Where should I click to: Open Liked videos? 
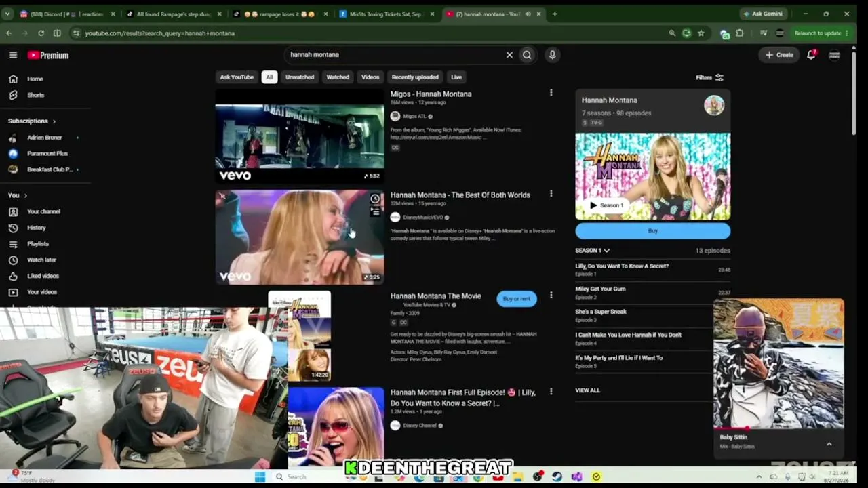click(x=42, y=276)
